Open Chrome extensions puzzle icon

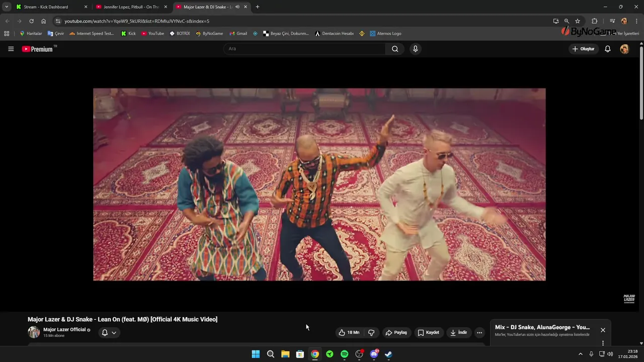595,21
